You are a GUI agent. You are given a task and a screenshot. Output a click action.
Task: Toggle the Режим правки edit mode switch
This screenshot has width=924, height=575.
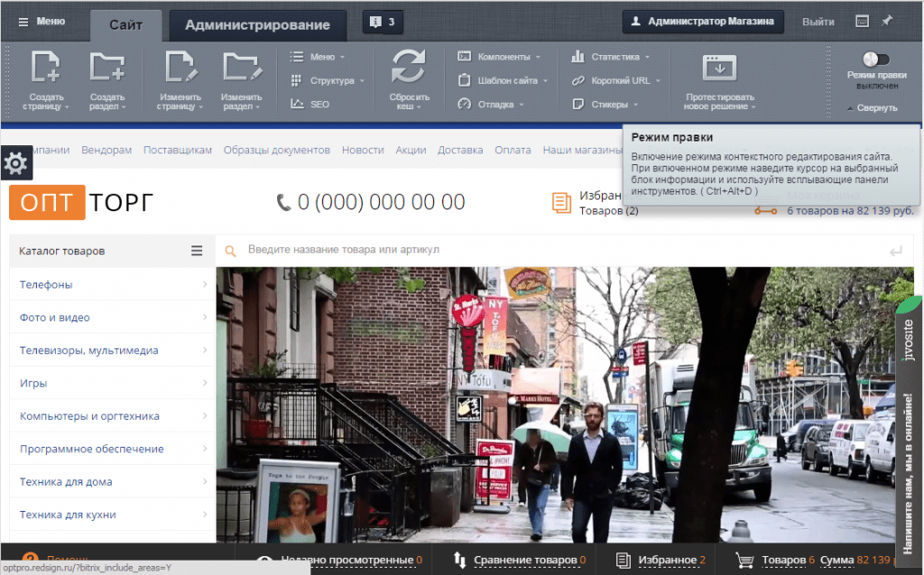coord(875,59)
